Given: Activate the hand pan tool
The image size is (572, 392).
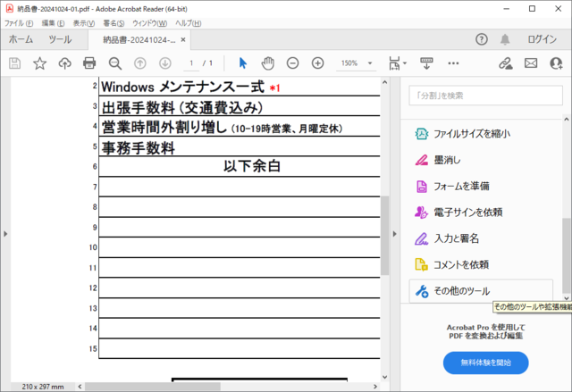Looking at the screenshot, I should (268, 63).
